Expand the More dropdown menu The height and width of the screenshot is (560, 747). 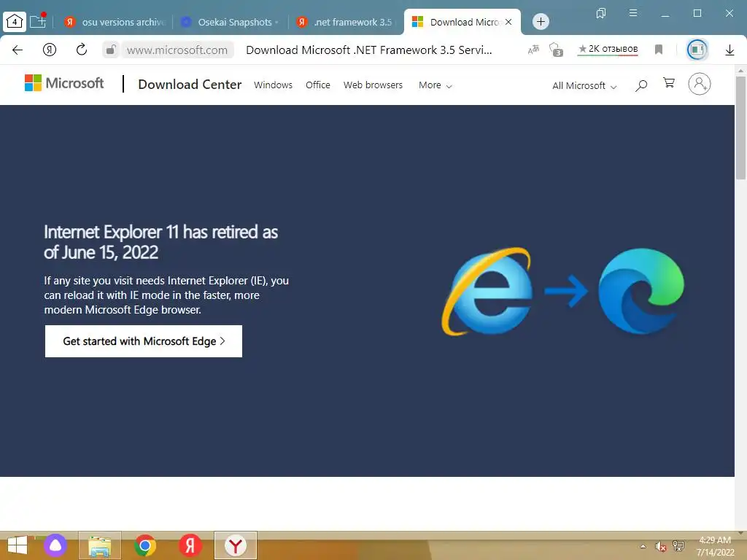coord(435,85)
